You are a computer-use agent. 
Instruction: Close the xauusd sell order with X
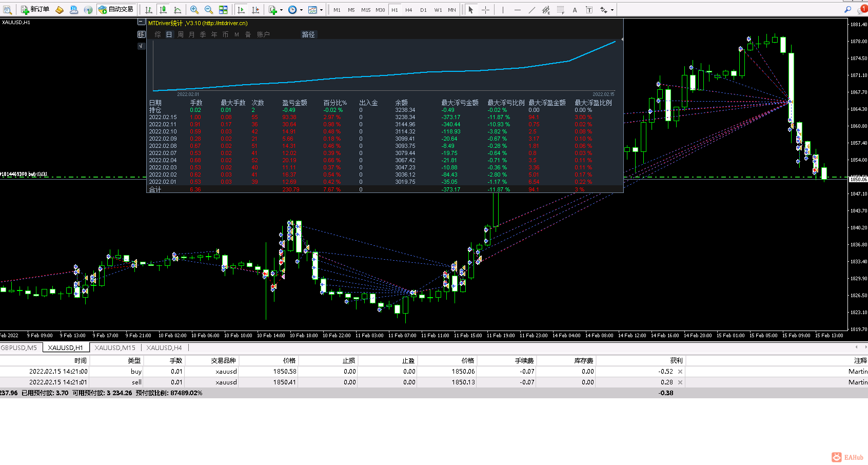(680, 382)
